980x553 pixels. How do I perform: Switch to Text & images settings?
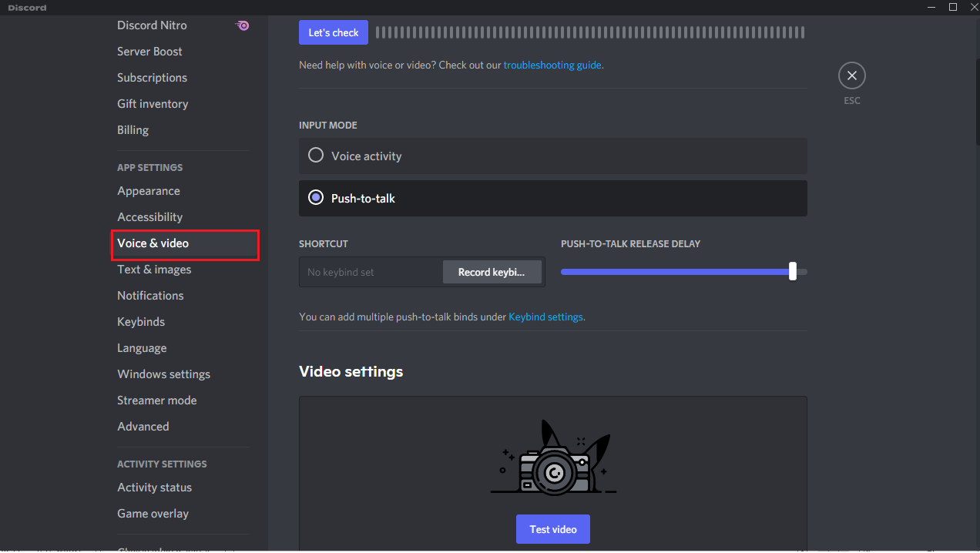[154, 269]
